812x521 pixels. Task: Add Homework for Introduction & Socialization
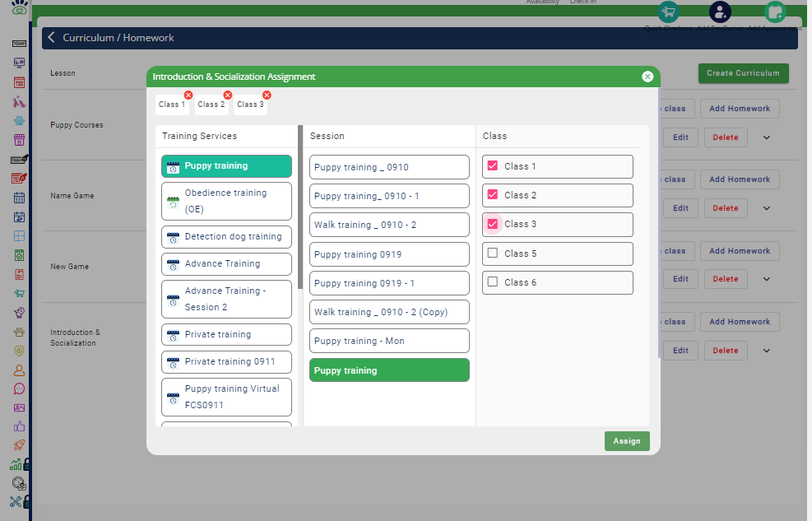click(x=740, y=322)
